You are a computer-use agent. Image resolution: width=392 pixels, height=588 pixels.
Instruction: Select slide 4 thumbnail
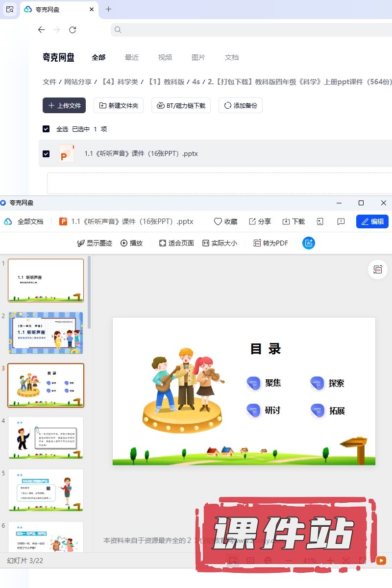coord(46,438)
